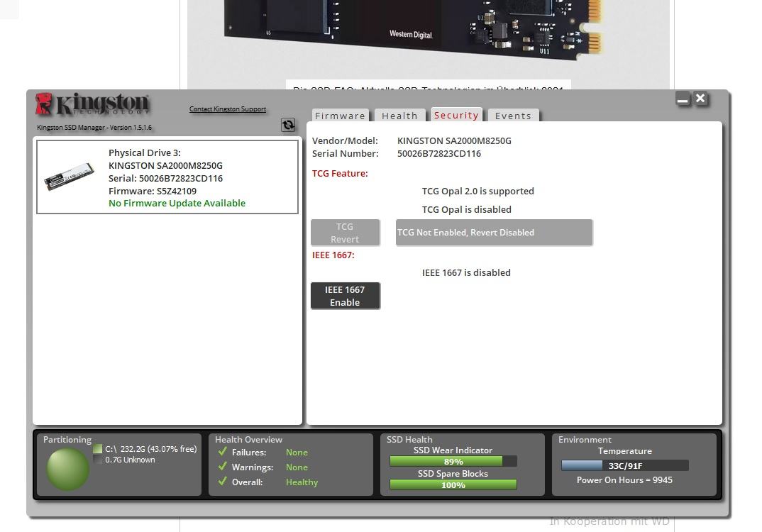Viewport: 762px width, 532px height.
Task: Click the Overall Healthy status value
Action: pyautogui.click(x=302, y=482)
